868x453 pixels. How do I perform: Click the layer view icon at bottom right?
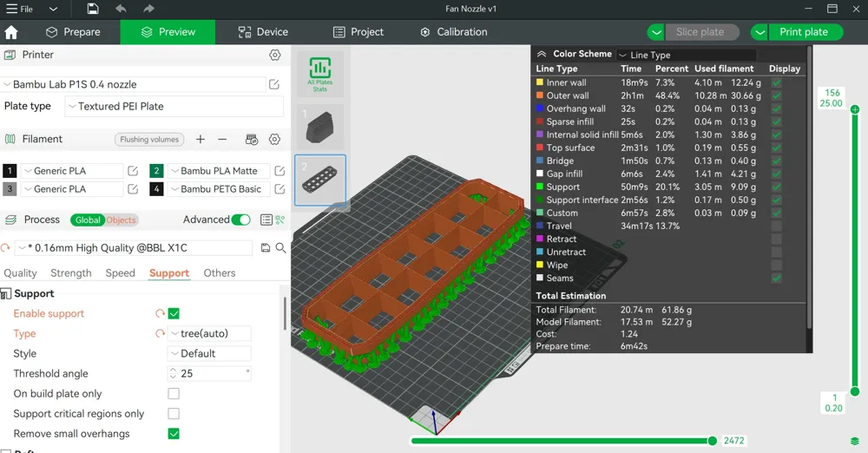click(855, 441)
